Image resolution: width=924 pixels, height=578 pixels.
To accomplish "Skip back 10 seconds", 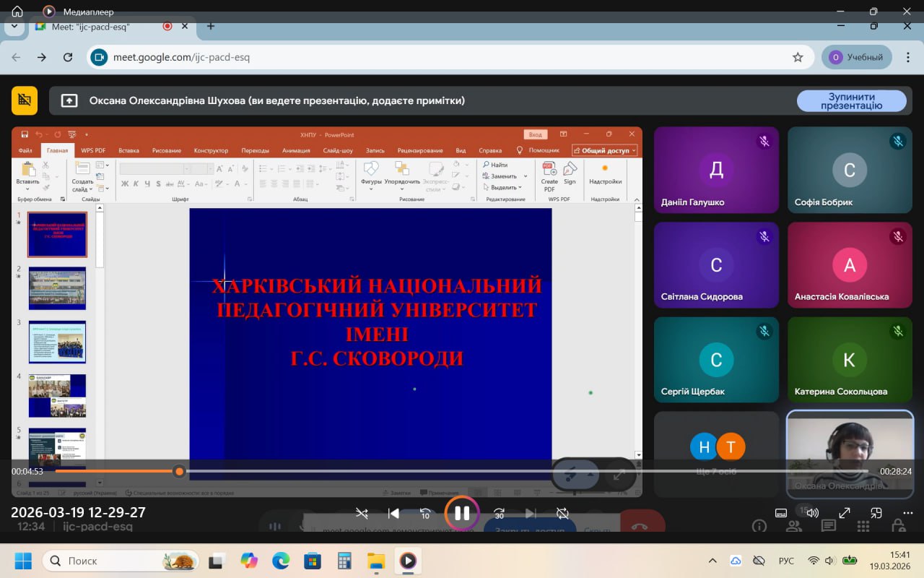I will 425,514.
